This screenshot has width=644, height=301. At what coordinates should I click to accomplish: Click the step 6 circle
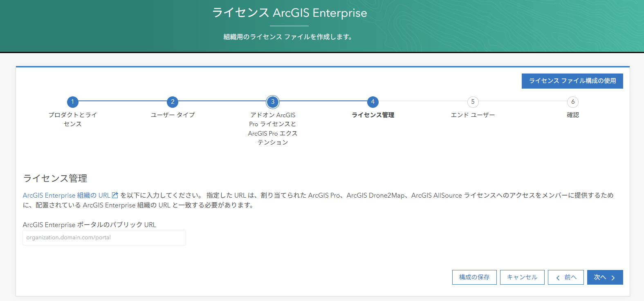click(572, 102)
